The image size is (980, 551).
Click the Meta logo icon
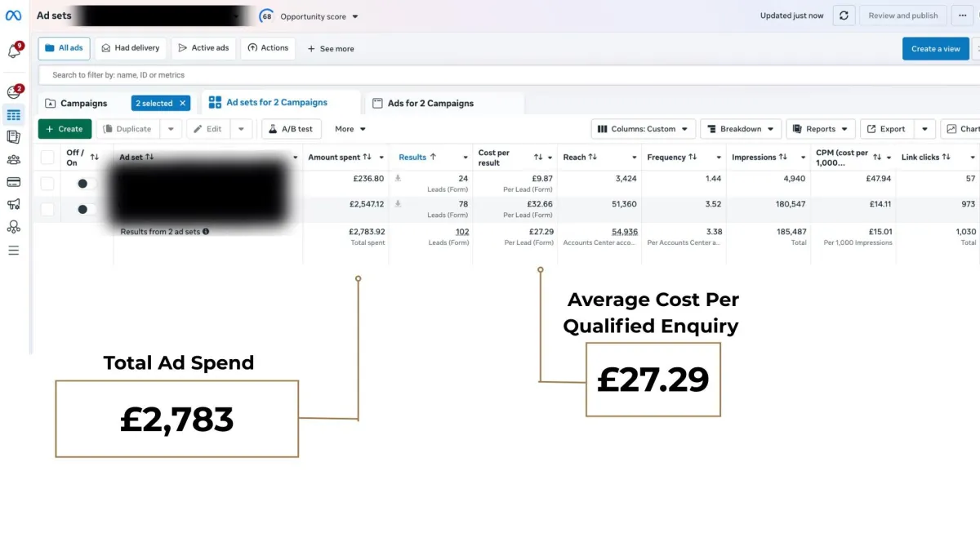click(14, 16)
